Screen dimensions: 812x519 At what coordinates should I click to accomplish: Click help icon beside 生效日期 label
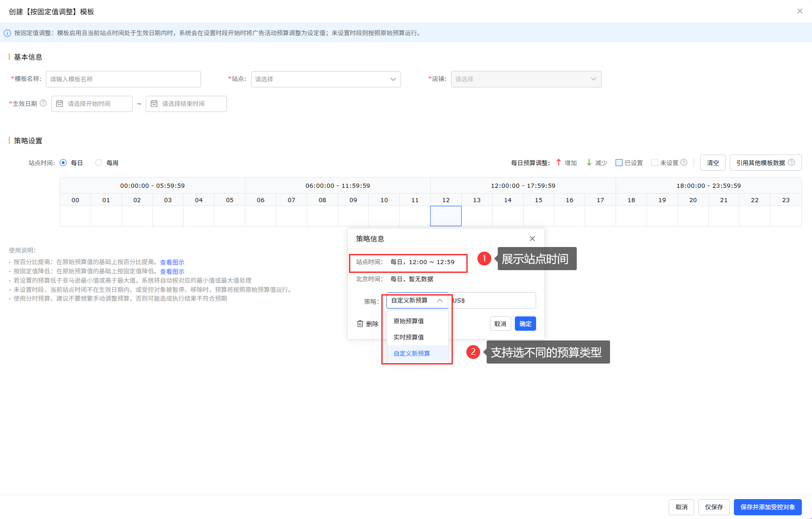(43, 103)
